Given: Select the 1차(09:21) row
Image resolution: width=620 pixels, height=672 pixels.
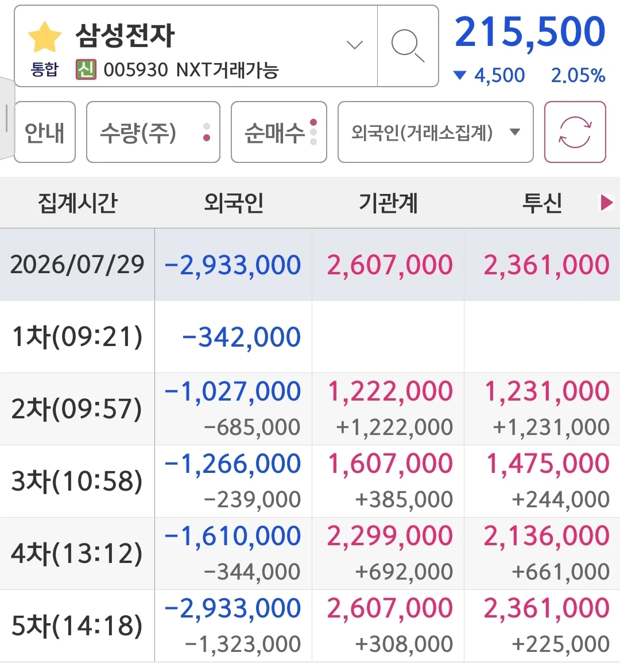Looking at the screenshot, I should 310,337.
